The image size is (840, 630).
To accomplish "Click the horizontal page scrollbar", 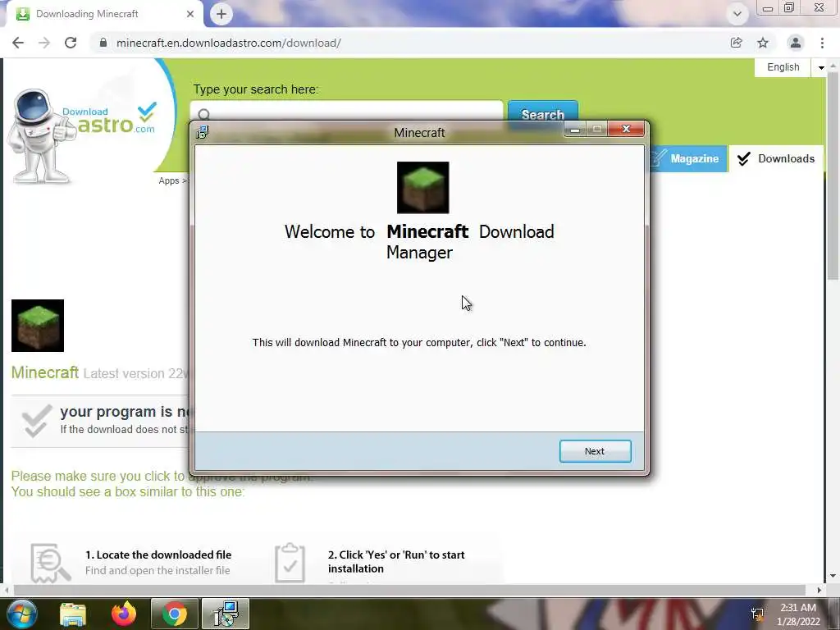I will click(x=409, y=590).
